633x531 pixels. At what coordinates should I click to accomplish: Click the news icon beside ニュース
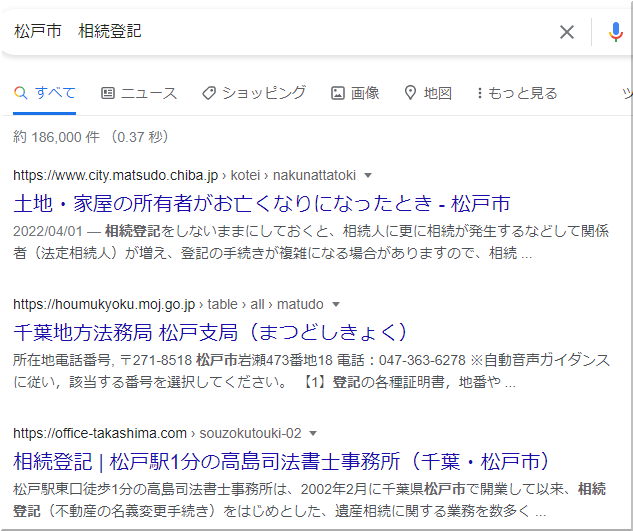tap(107, 93)
